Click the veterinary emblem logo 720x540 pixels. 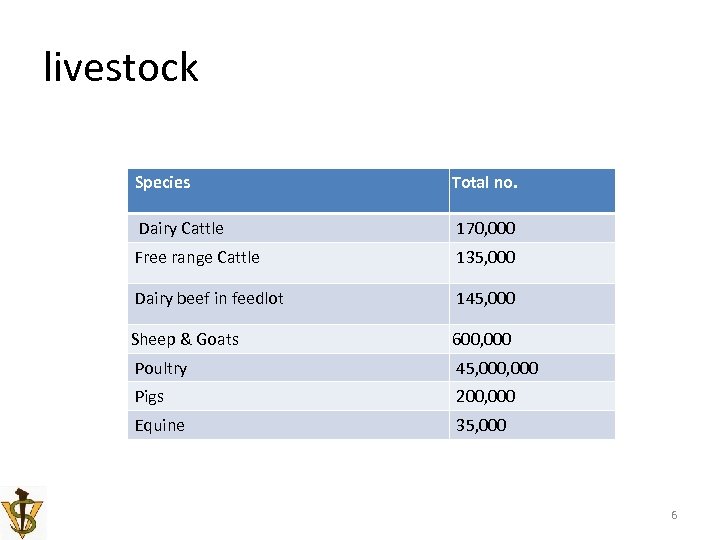(22, 512)
